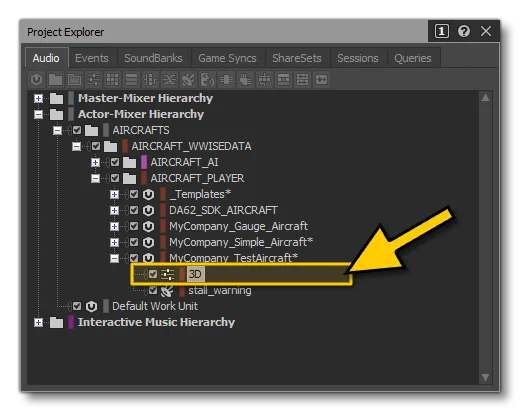Click the Sound SFX toolbar icon
Screen dimensions: 520x412
click(188, 80)
